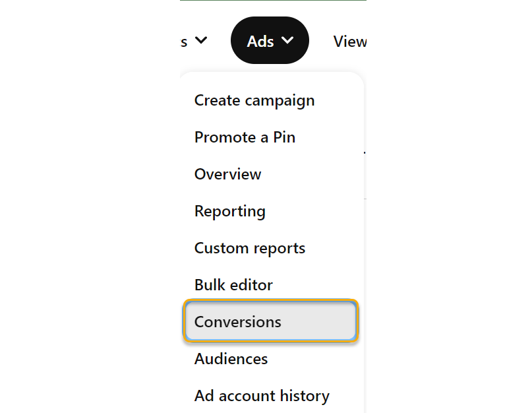The height and width of the screenshot is (413, 532).
Task: Open Reporting from the Ads menu
Action: [229, 211]
